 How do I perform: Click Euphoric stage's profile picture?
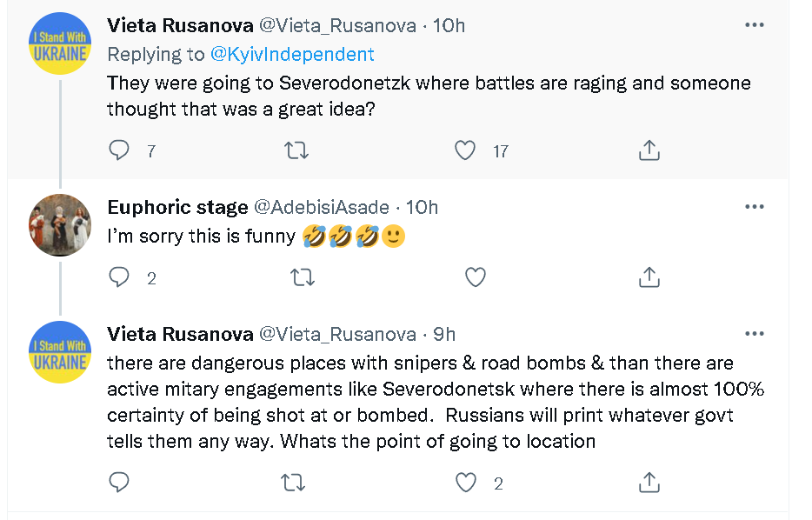(x=60, y=225)
